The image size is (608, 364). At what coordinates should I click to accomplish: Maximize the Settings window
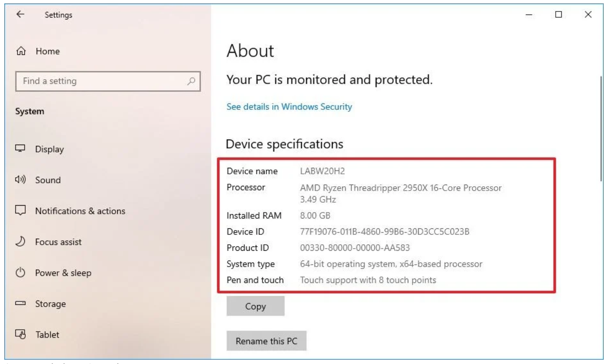pos(558,15)
